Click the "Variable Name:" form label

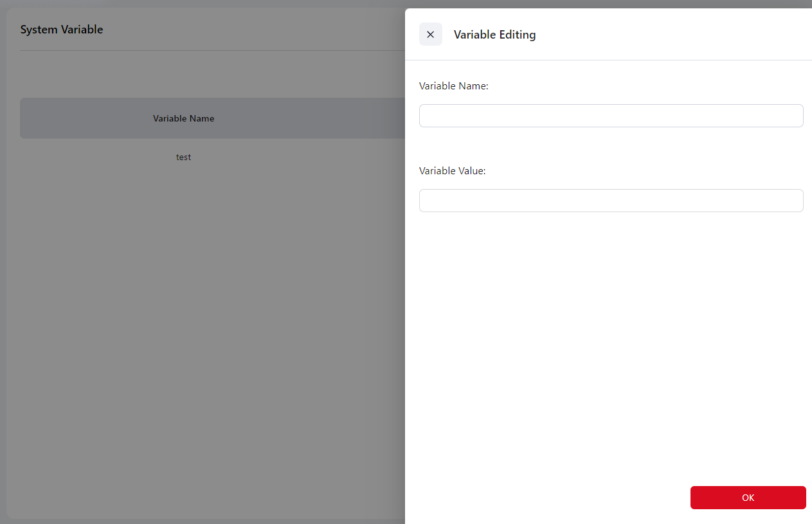pyautogui.click(x=453, y=86)
